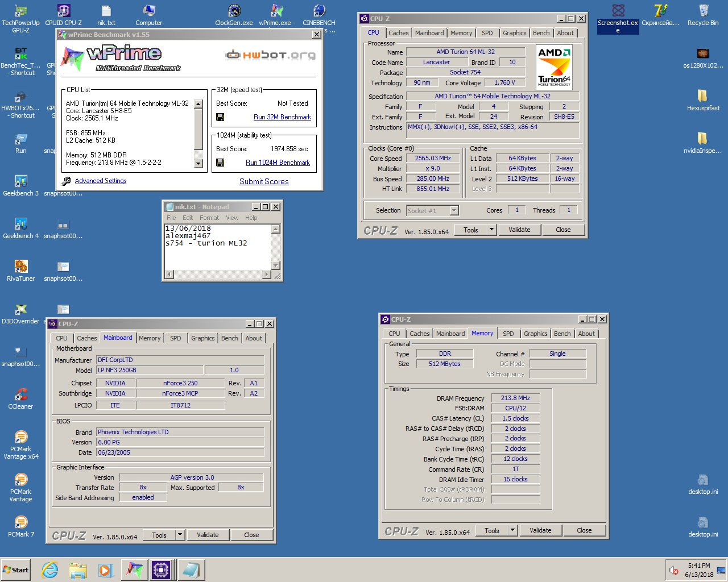The width and height of the screenshot is (728, 582).
Task: Open File menu in Notepad
Action: 171,218
